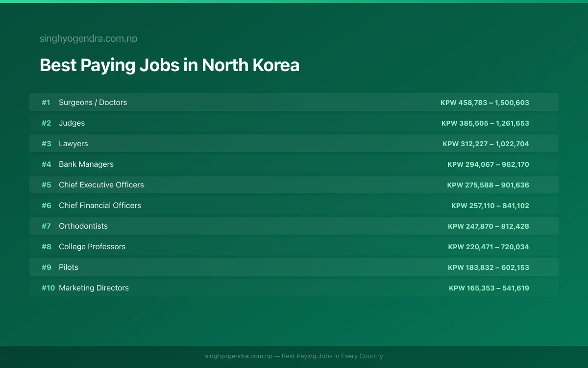The height and width of the screenshot is (368, 588).
Task: Click rank number #6
Action: coord(46,206)
